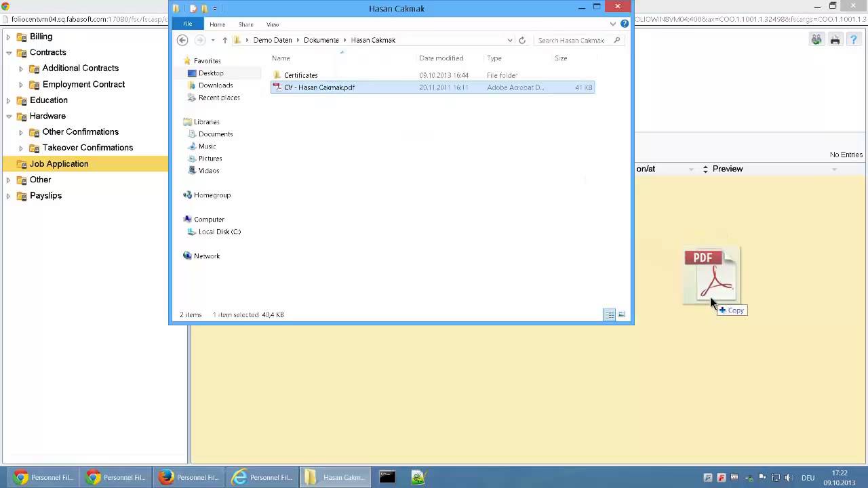Select the Videos library
868x488 pixels.
[209, 171]
